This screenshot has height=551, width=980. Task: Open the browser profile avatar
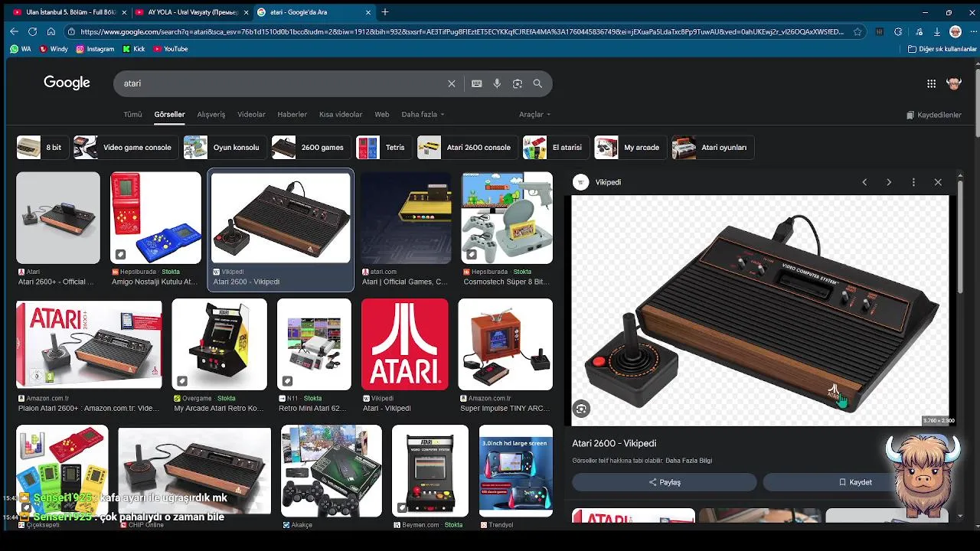955,32
